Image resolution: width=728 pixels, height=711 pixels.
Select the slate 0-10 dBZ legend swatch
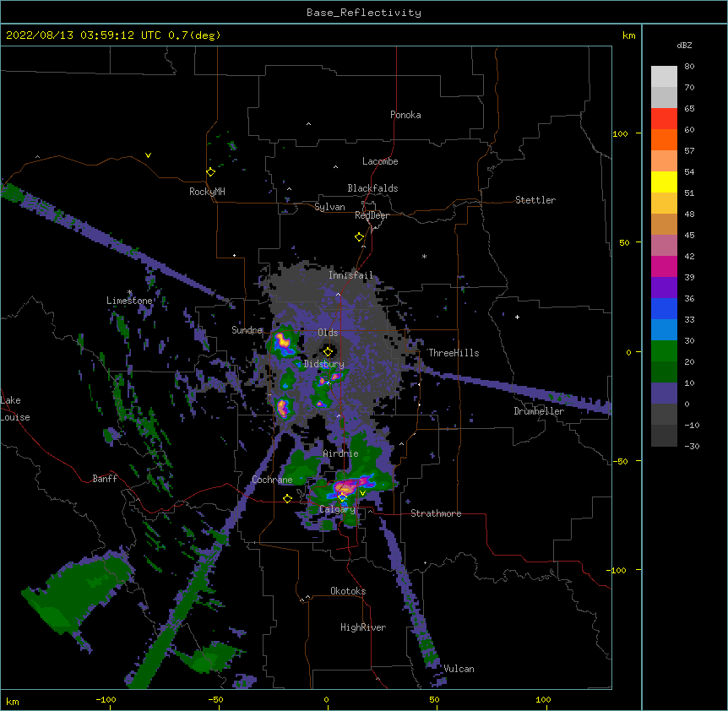[x=664, y=393]
